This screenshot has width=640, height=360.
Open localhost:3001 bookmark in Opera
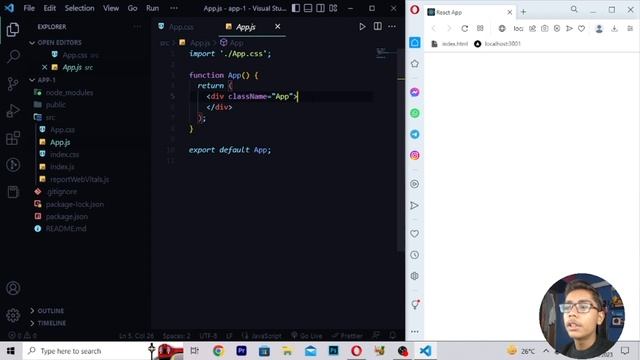[x=497, y=44]
